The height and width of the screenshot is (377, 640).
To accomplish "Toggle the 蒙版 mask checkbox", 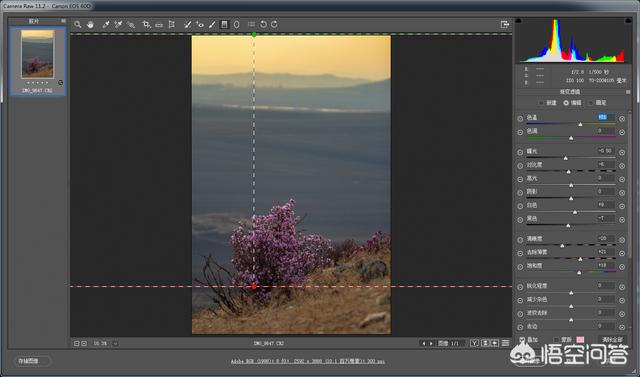I will tap(556, 339).
